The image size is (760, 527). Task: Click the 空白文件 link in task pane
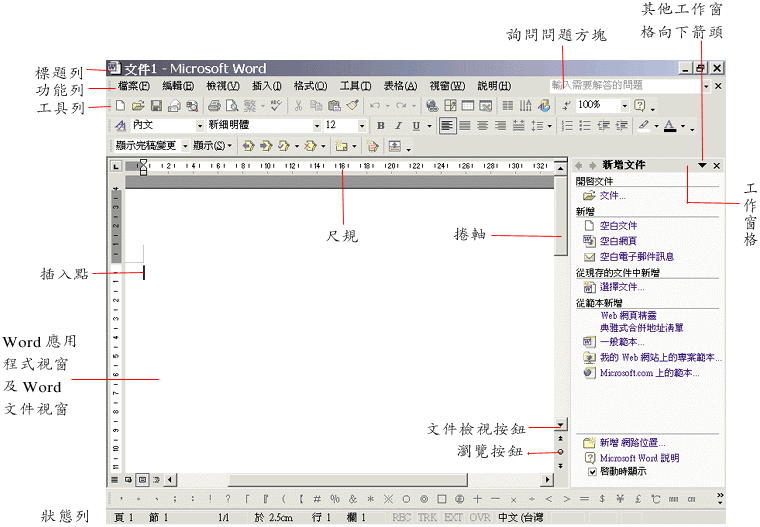(618, 225)
